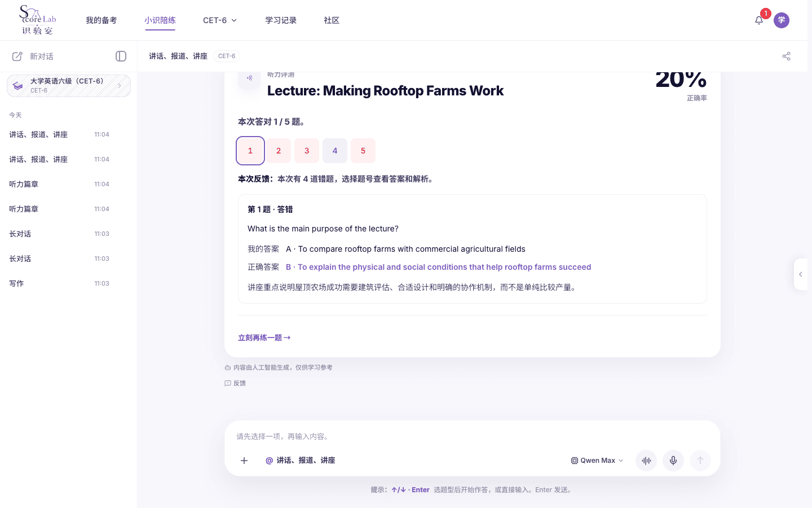Open the notifications bell icon
This screenshot has width=812, height=508.
pos(759,20)
